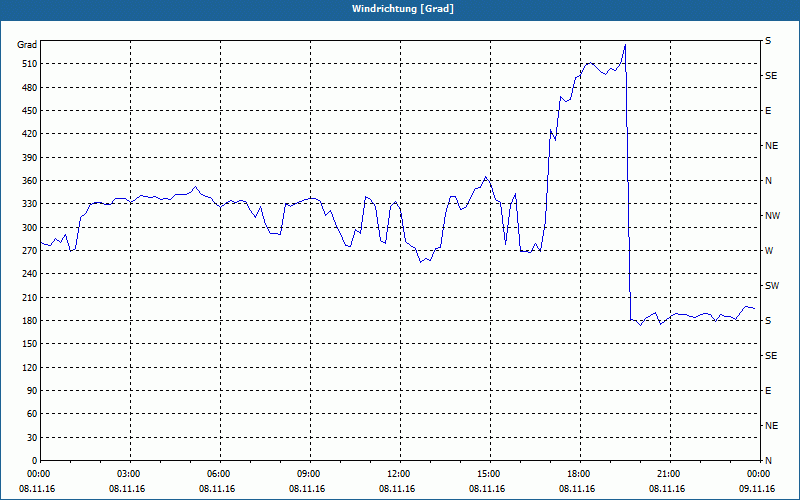The width and height of the screenshot is (800, 500).
Task: Click the 300 y-axis value
Action: (x=30, y=227)
